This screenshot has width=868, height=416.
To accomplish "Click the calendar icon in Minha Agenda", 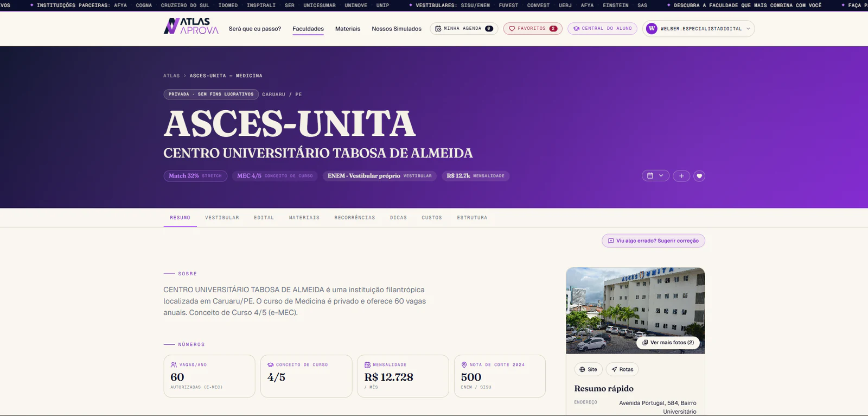I will 438,29.
